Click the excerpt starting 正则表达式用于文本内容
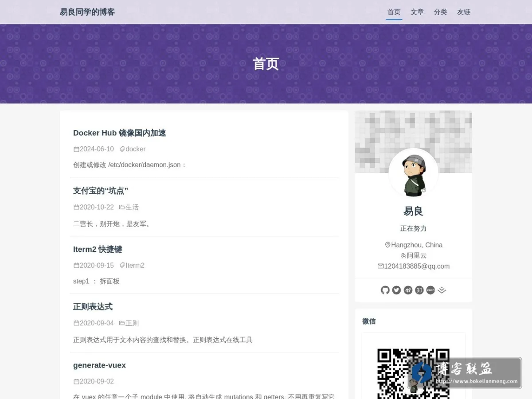Screen dimensions: 532x399 click(163, 340)
